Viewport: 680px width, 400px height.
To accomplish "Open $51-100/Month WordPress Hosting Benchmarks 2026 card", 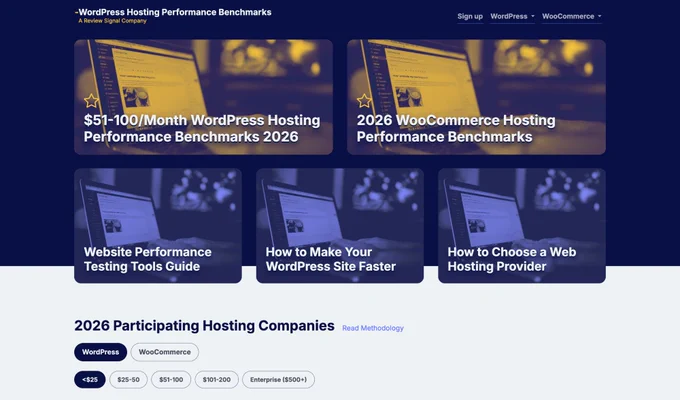I will click(203, 97).
